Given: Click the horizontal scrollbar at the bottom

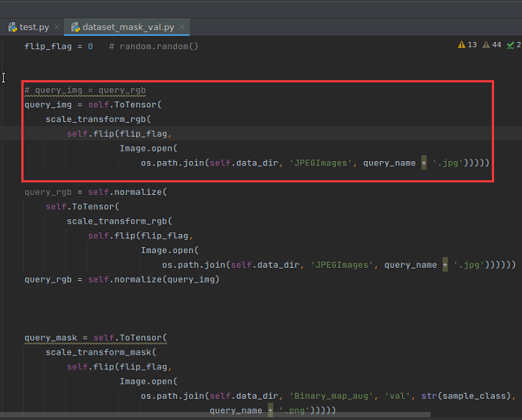Looking at the screenshot, I should pos(215,414).
